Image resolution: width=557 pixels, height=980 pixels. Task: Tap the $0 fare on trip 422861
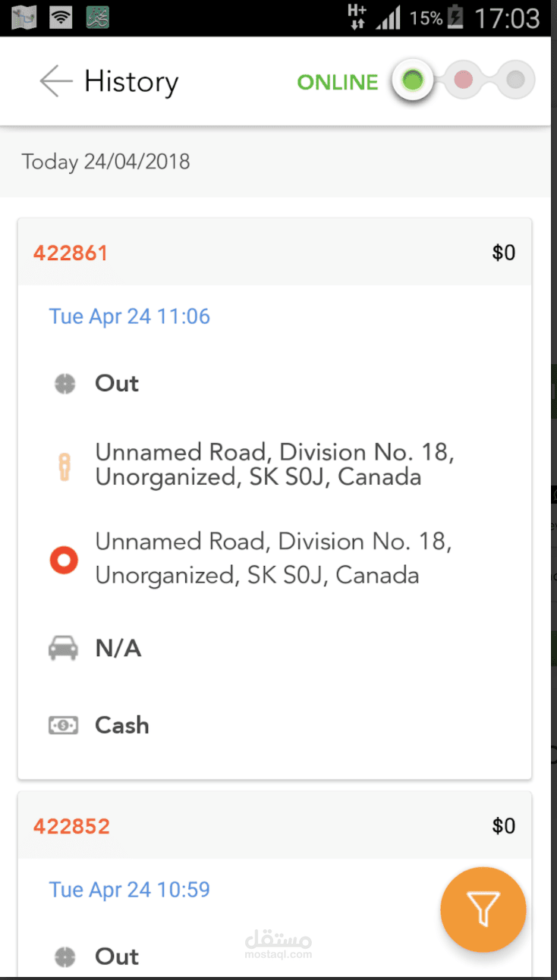point(503,253)
